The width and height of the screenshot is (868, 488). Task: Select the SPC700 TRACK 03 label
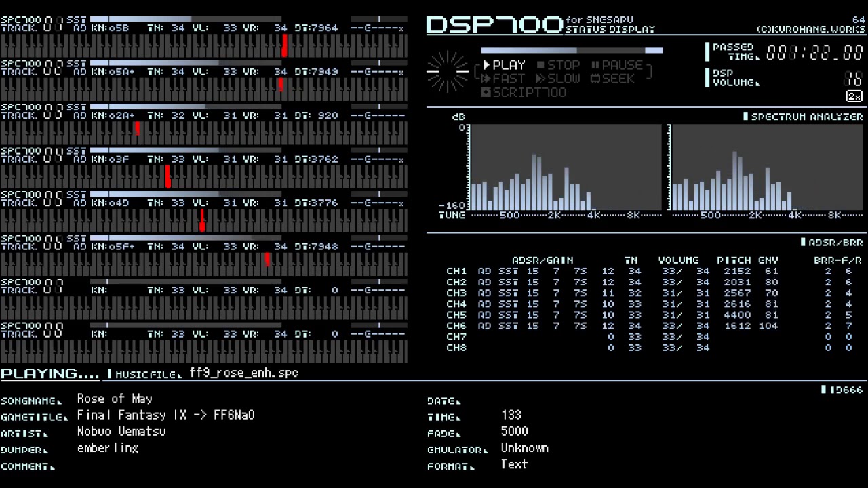tap(32, 112)
